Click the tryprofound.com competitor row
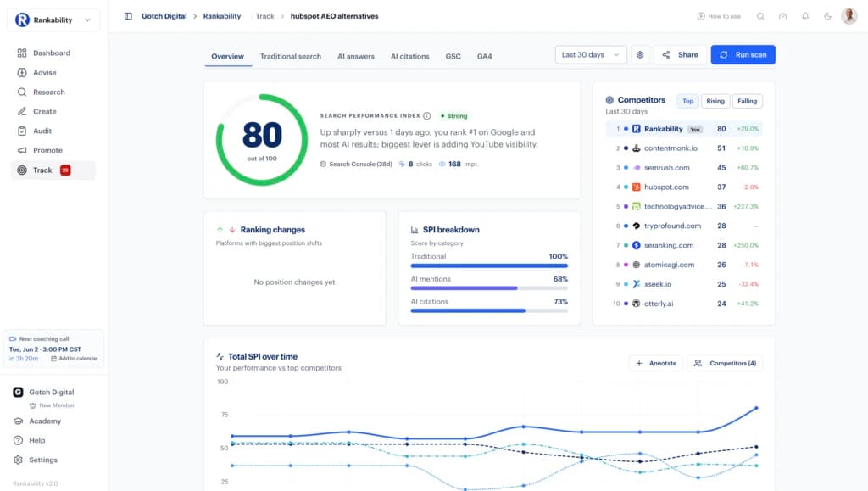Image resolution: width=868 pixels, height=491 pixels. click(x=684, y=226)
